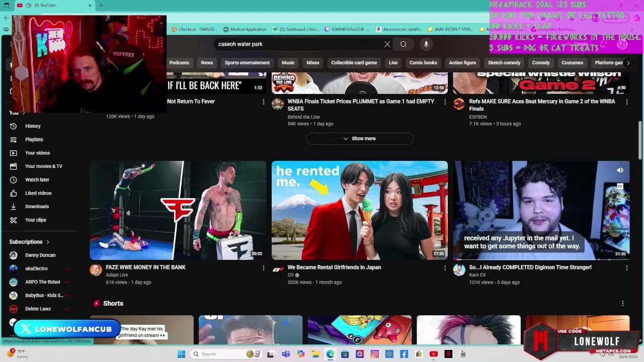The height and width of the screenshot is (362, 644).
Task: Open Windows Start menu
Action: [x=181, y=354]
